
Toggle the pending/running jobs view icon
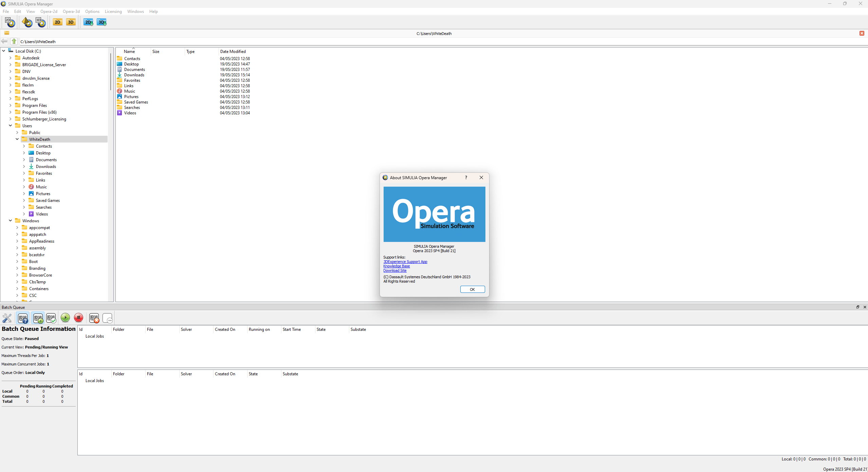[x=38, y=318]
